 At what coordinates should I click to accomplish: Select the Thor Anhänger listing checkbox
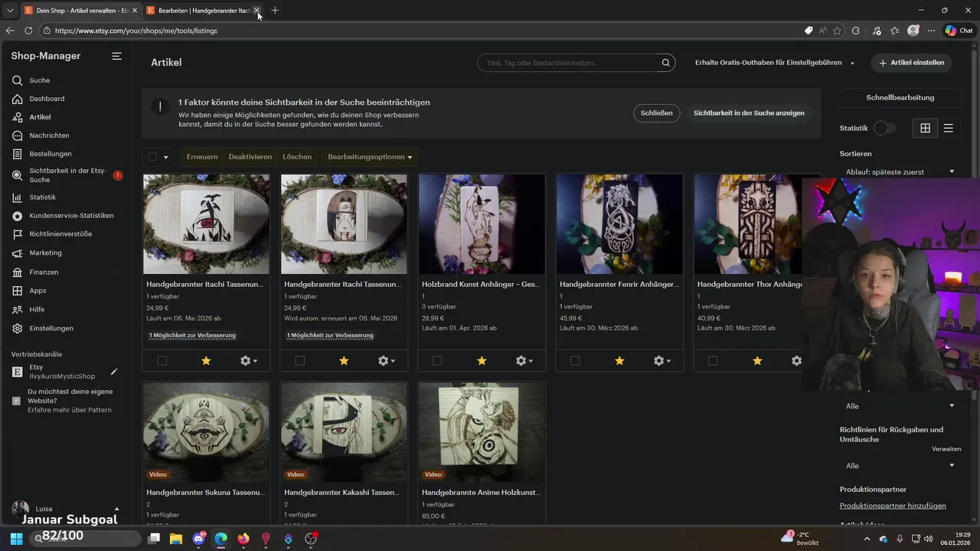pyautogui.click(x=713, y=361)
